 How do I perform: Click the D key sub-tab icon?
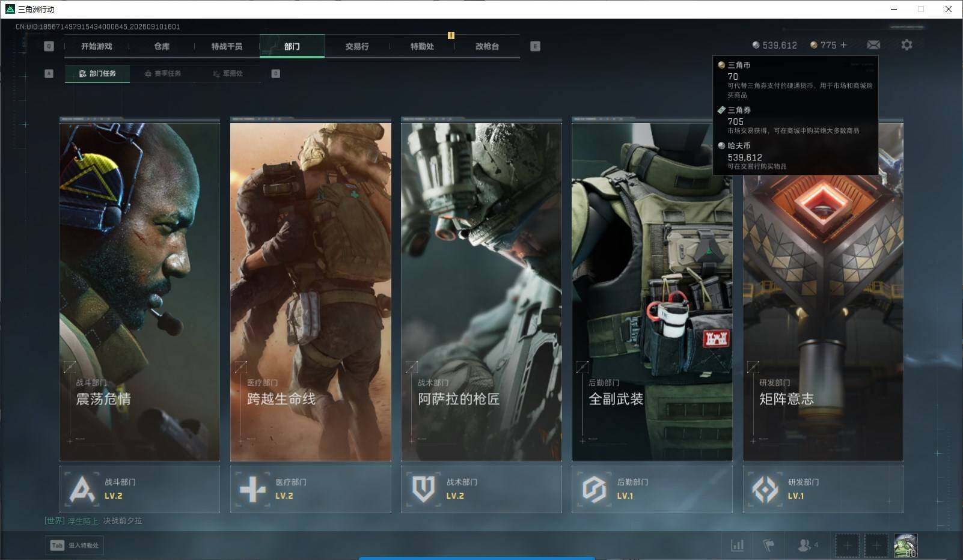coord(275,73)
